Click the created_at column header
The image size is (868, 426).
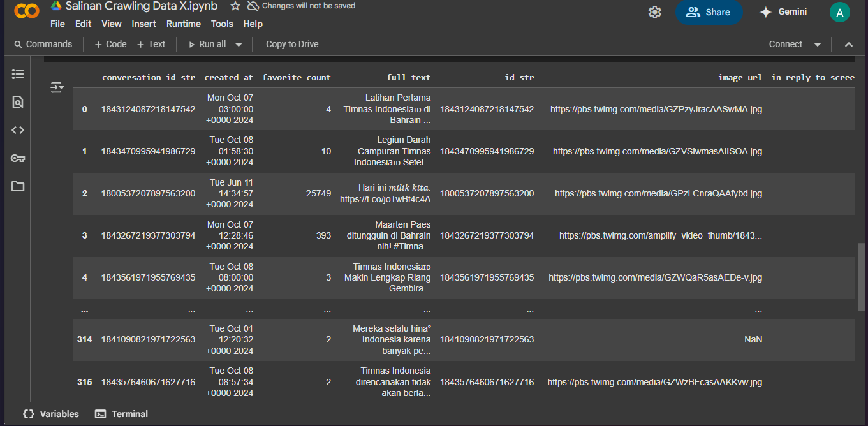click(x=229, y=77)
